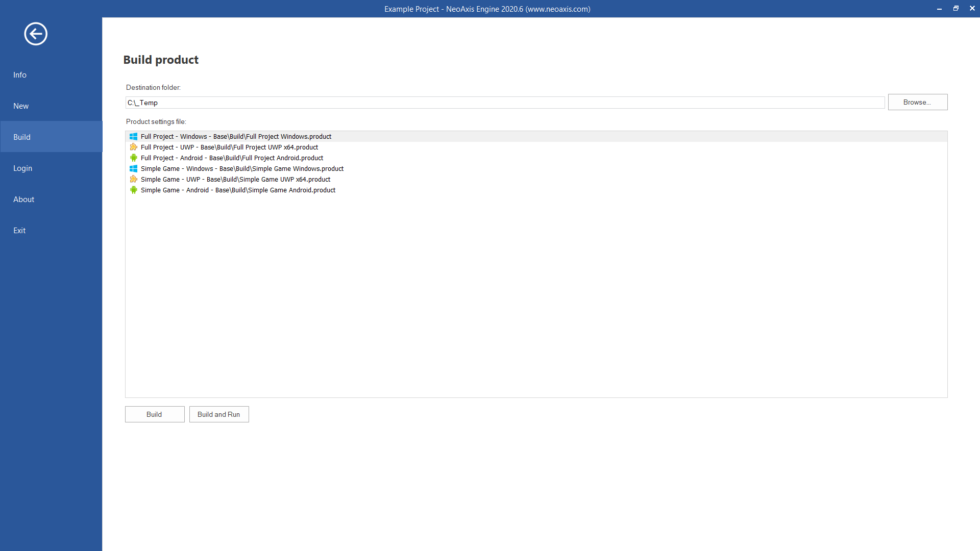
Task: Click Windows icon beside Full Project Windows.product
Action: (133, 137)
